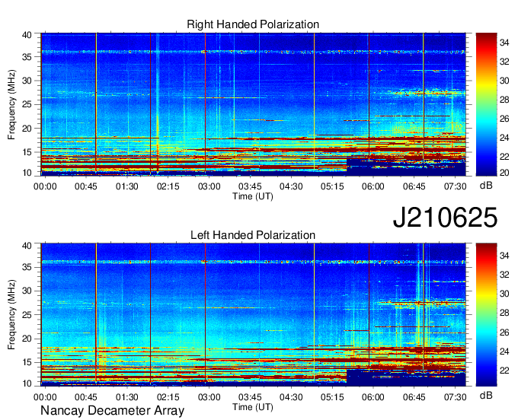Click 00:45 tick on right-handed plot time axis
Viewport: 518px width, 420px height.
(x=86, y=186)
